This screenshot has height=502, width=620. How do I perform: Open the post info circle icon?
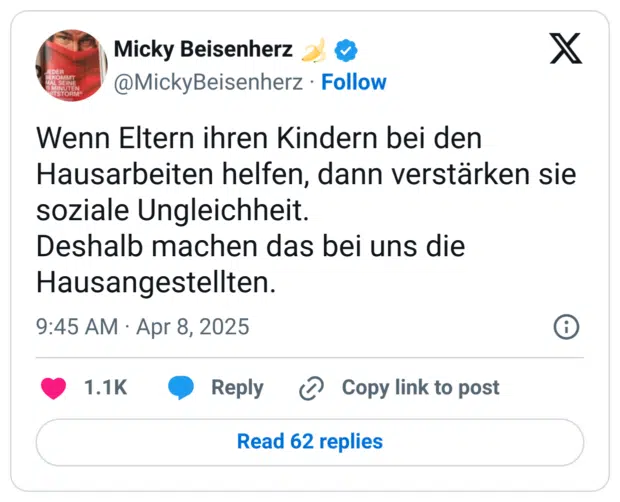[x=566, y=327]
